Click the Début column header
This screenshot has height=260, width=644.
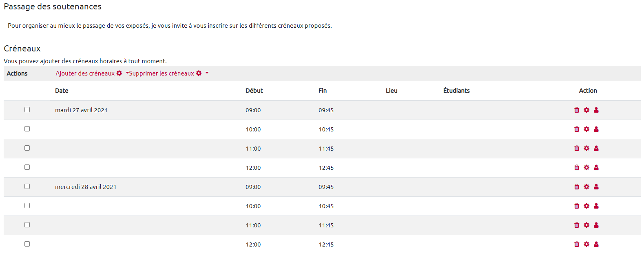point(254,91)
